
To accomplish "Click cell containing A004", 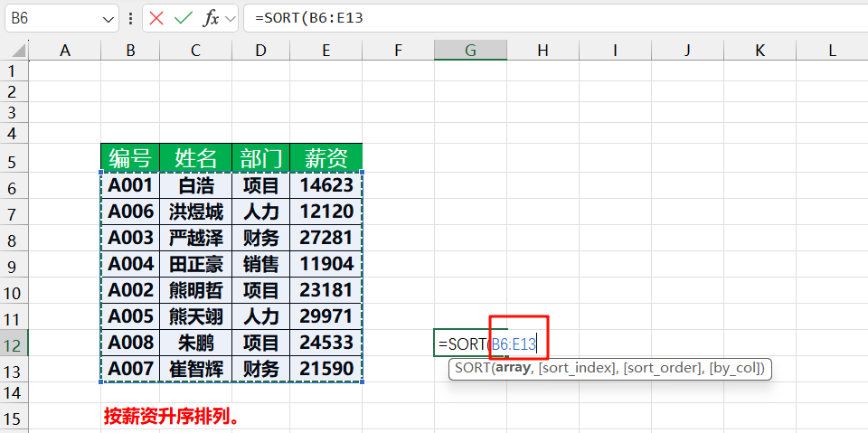I will [130, 264].
